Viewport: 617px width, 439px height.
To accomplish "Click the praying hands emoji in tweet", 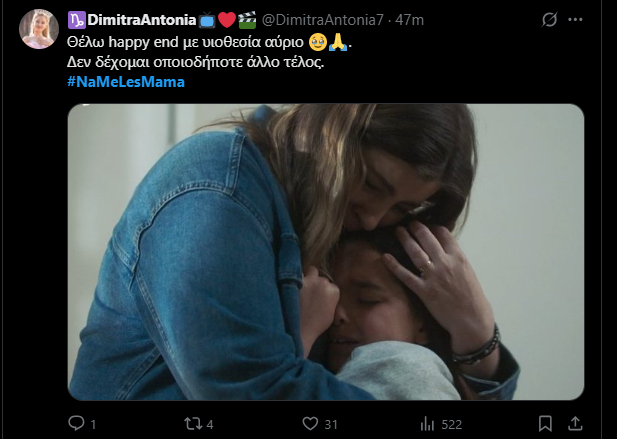I will point(340,43).
